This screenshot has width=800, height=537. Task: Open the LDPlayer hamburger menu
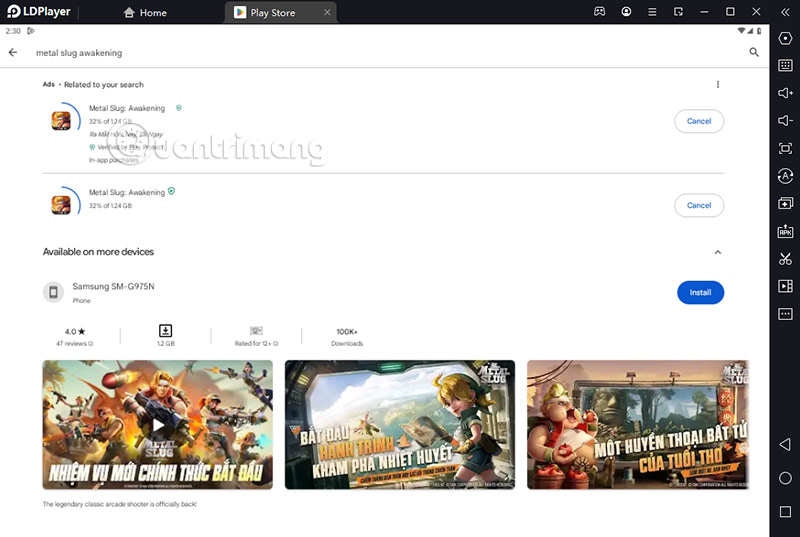click(x=652, y=12)
